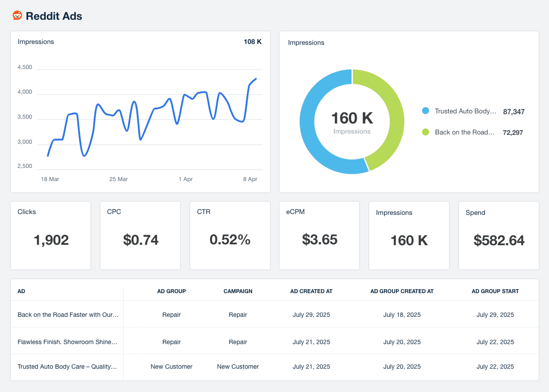This screenshot has width=549, height=392.
Task: Select the Spend card showing $582.64
Action: pos(498,236)
